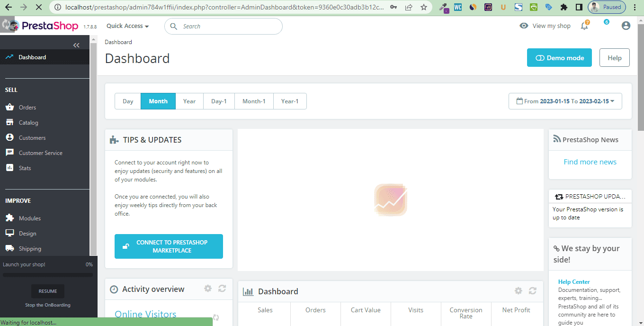Toggle the Chrome side panel icon

[579, 8]
